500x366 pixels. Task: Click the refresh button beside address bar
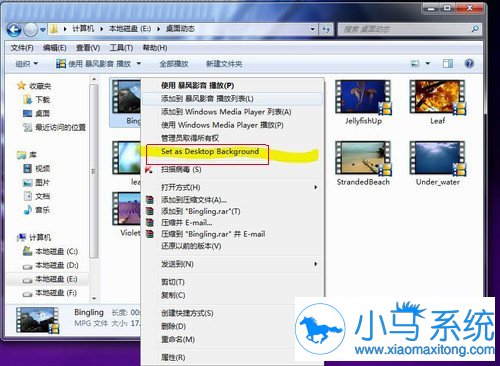pyautogui.click(x=326, y=29)
